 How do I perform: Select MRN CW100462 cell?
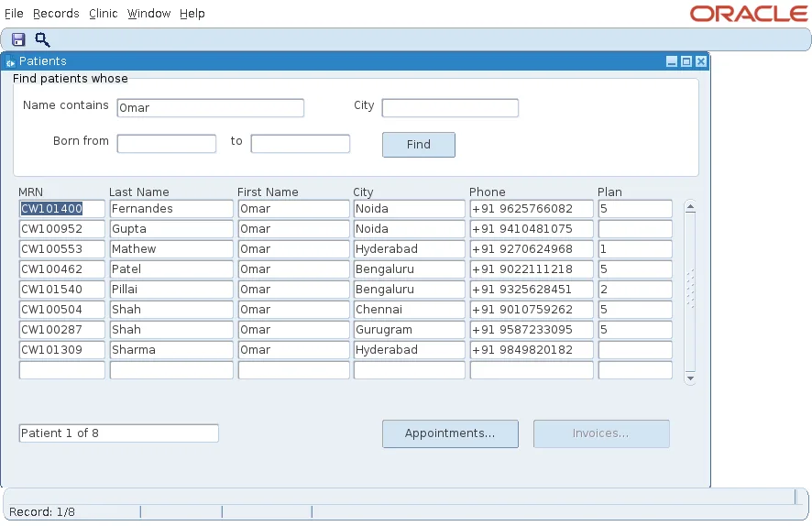[61, 269]
